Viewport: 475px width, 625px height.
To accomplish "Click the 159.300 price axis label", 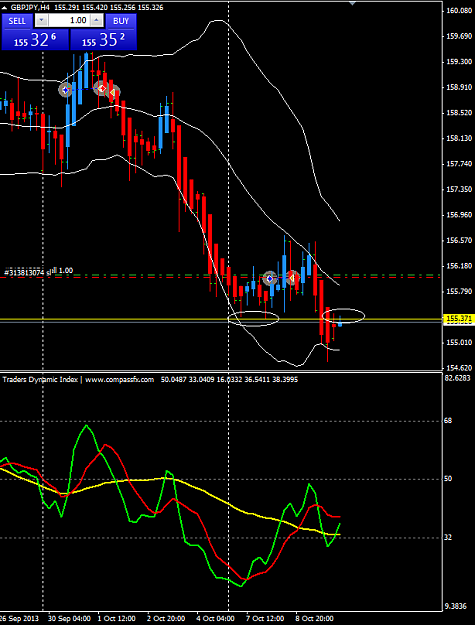I will click(x=460, y=62).
